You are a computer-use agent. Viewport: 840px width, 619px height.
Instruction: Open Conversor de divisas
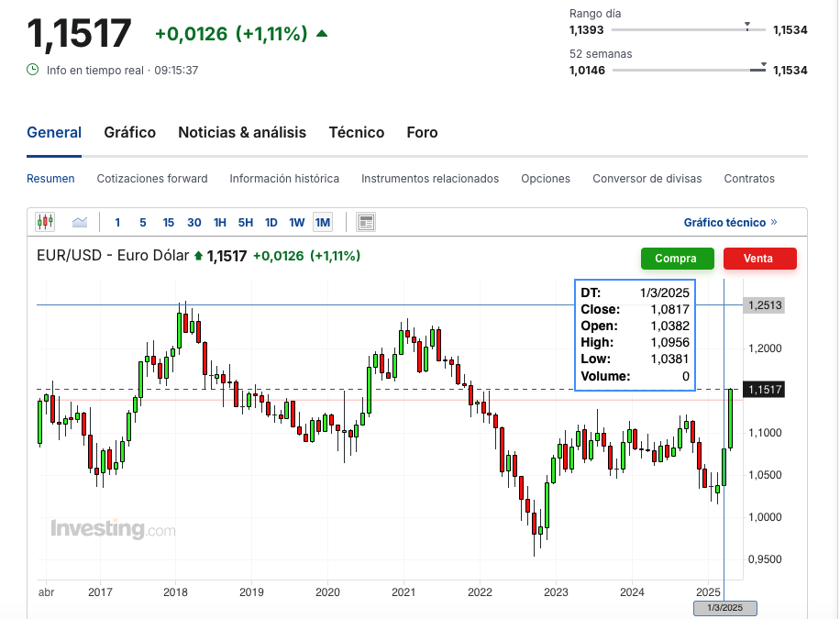click(x=647, y=179)
